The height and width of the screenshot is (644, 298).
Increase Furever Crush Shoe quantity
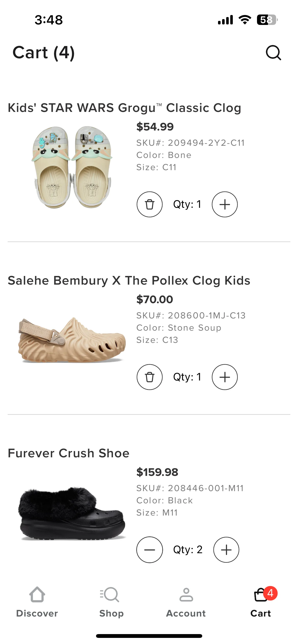[226, 550]
